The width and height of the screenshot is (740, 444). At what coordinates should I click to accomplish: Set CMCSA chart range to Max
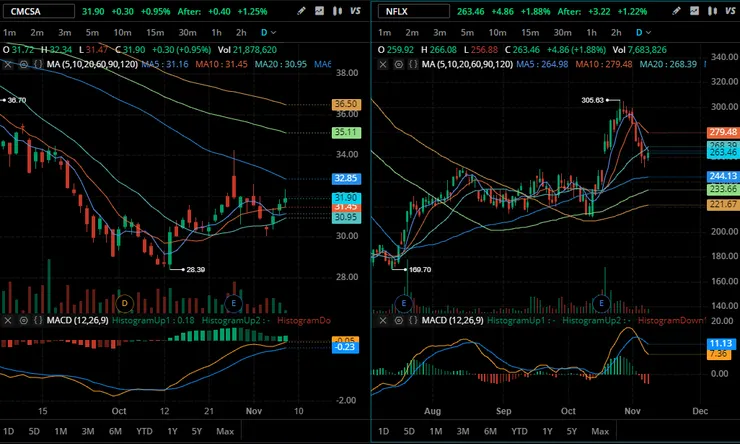(225, 431)
